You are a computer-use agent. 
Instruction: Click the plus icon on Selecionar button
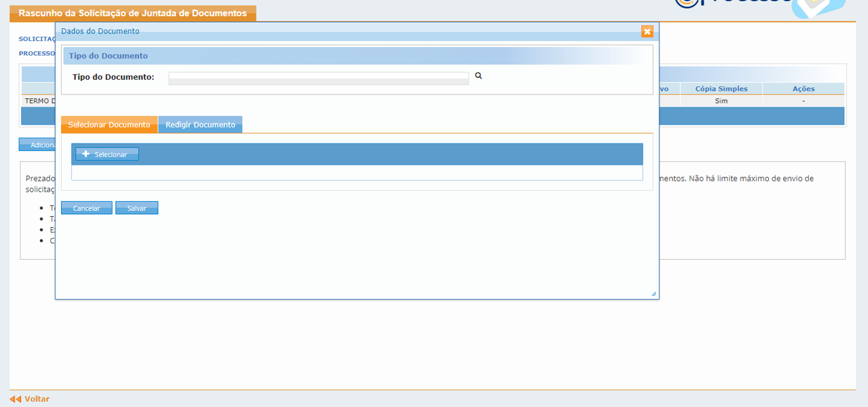(x=86, y=154)
